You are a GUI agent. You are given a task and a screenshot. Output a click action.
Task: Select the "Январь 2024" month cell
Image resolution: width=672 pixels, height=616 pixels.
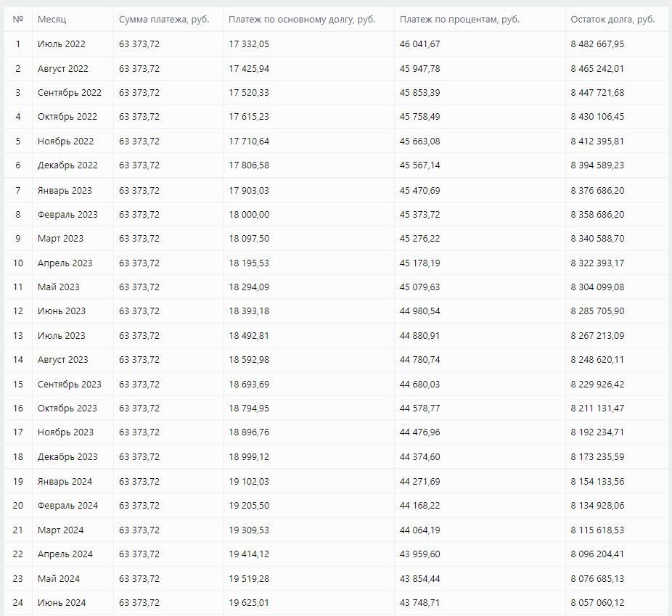(65, 482)
